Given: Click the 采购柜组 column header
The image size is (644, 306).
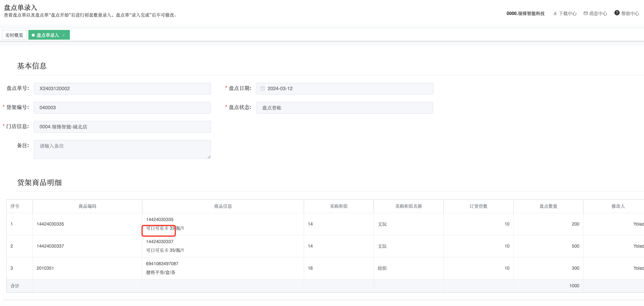Looking at the screenshot, I should [339, 206].
